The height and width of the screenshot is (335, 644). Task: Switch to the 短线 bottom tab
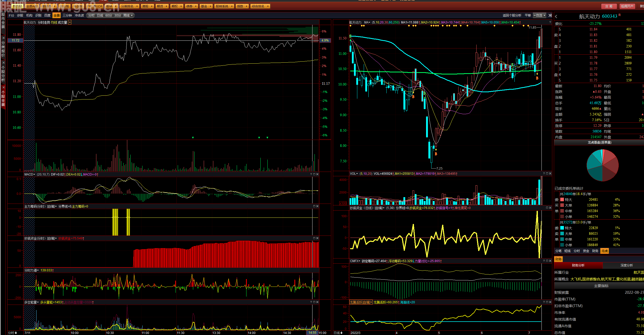[567, 251]
